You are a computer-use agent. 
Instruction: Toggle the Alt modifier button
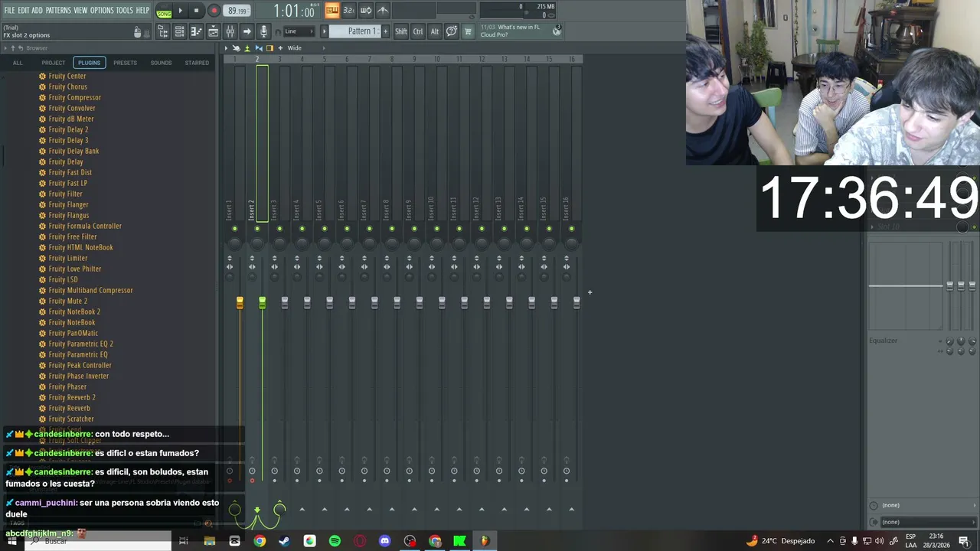click(434, 31)
